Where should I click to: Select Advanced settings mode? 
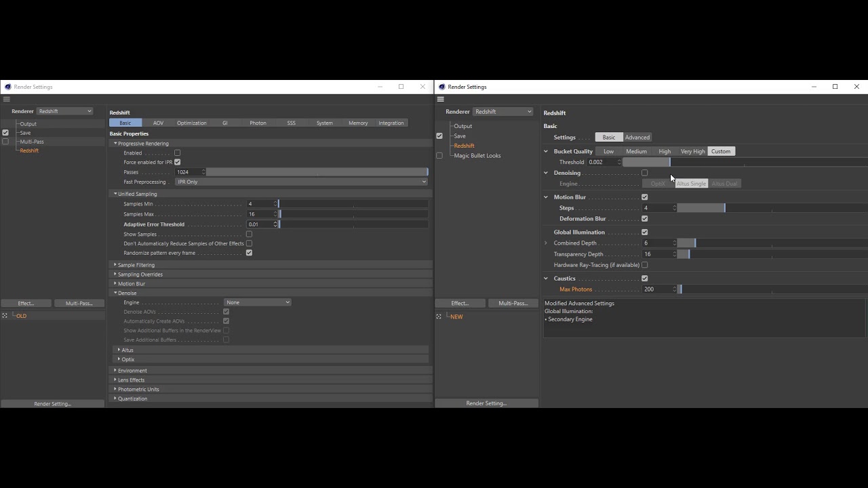[x=637, y=138]
